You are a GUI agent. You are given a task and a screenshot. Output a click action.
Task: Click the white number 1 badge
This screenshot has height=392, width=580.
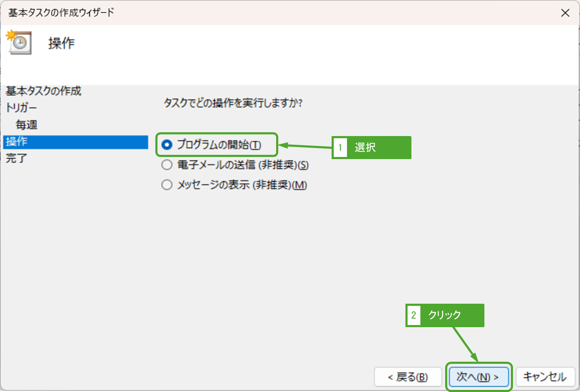pos(340,148)
